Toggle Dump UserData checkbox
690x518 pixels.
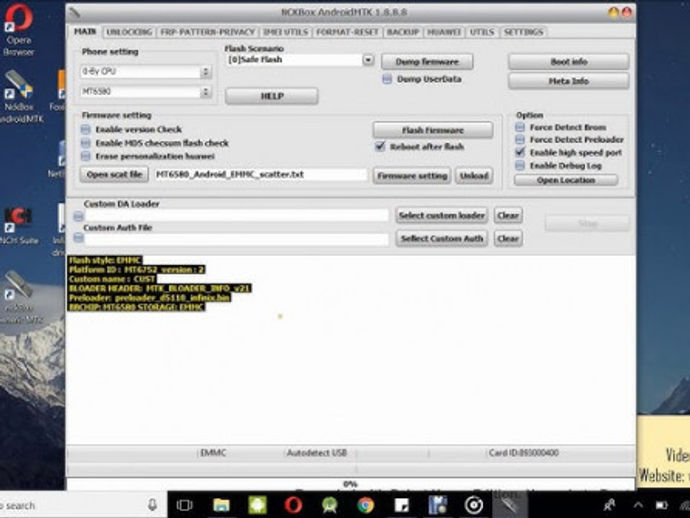pyautogui.click(x=387, y=79)
